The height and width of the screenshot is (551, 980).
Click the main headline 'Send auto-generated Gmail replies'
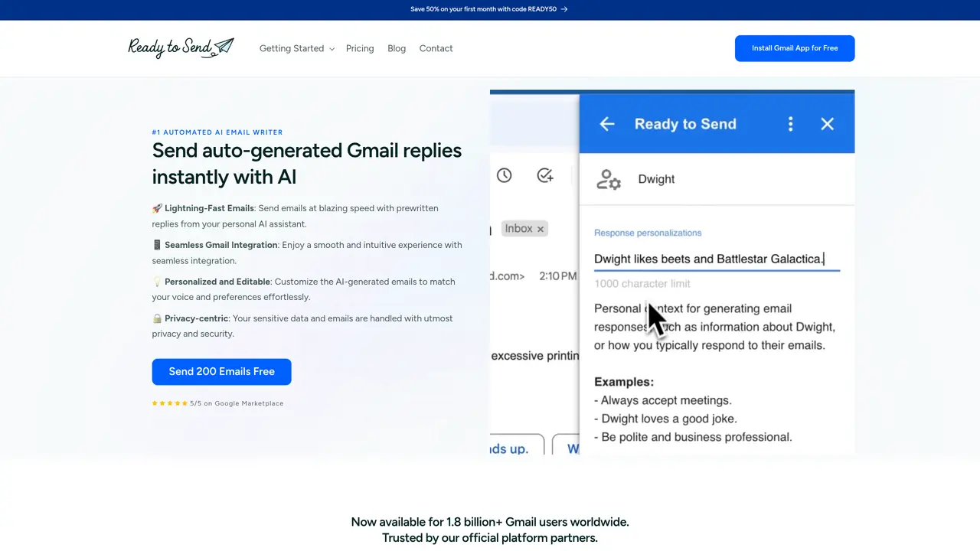[x=307, y=150]
